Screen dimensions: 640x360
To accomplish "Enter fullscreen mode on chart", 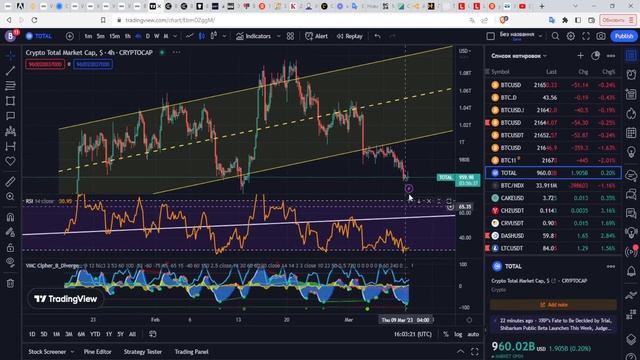I will tap(586, 36).
